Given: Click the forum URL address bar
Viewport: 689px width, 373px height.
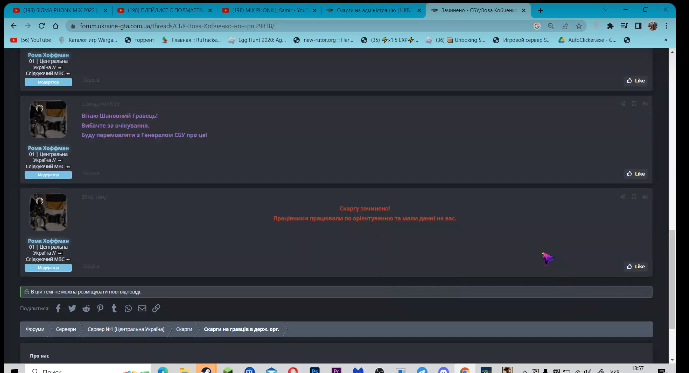Looking at the screenshot, I should [x=299, y=26].
